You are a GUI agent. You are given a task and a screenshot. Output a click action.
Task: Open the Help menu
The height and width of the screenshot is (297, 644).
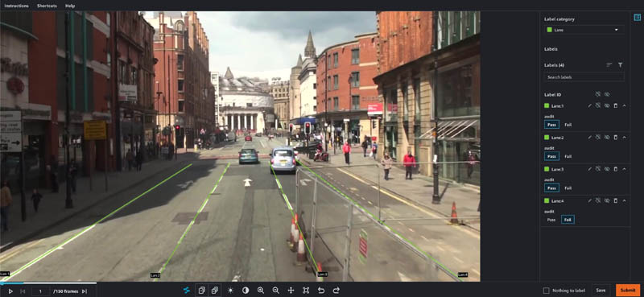70,6
